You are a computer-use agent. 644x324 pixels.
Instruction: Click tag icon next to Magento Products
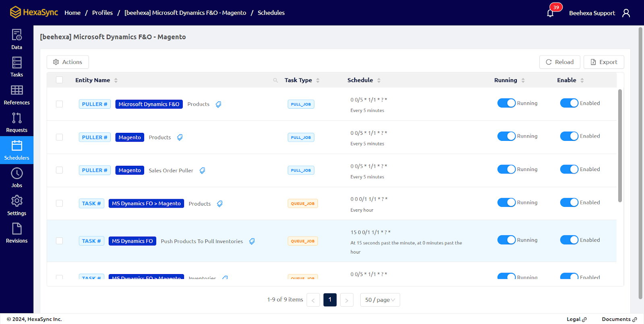point(180,137)
